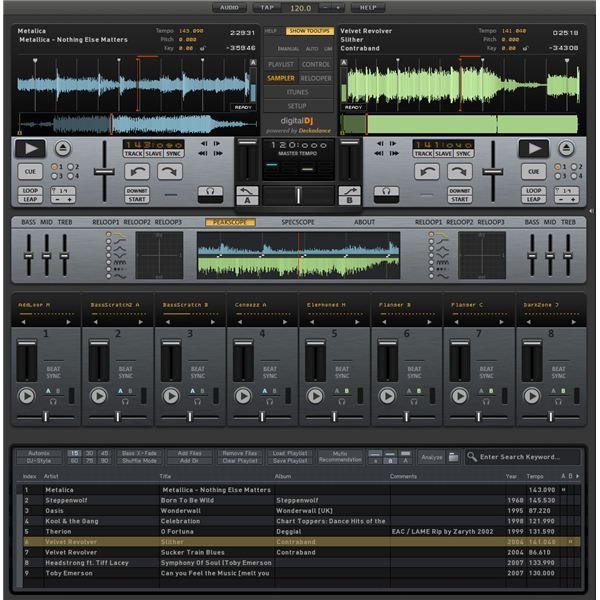Screen dimensions: 600x600
Task: Click the Analyze button in the playlist toolbar
Action: point(432,457)
